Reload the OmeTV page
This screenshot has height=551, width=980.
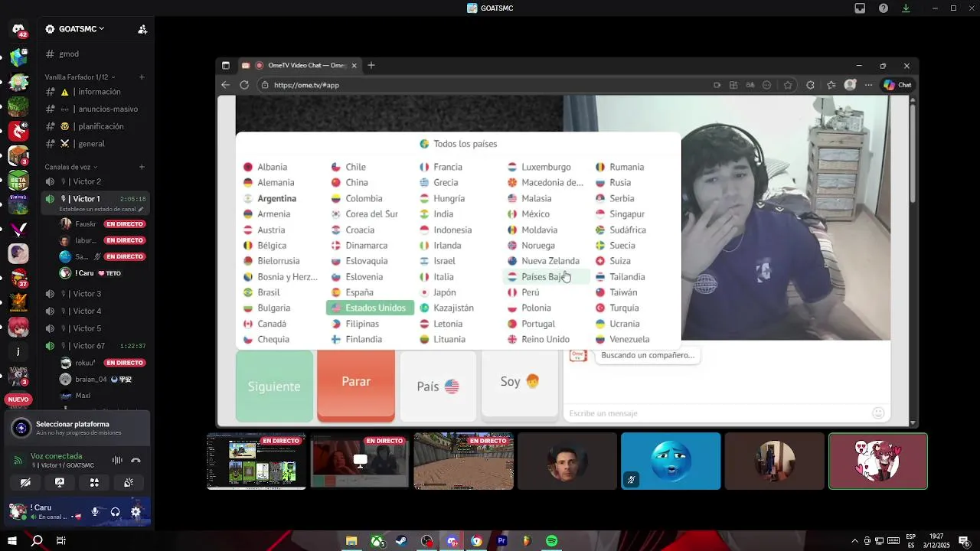(244, 85)
